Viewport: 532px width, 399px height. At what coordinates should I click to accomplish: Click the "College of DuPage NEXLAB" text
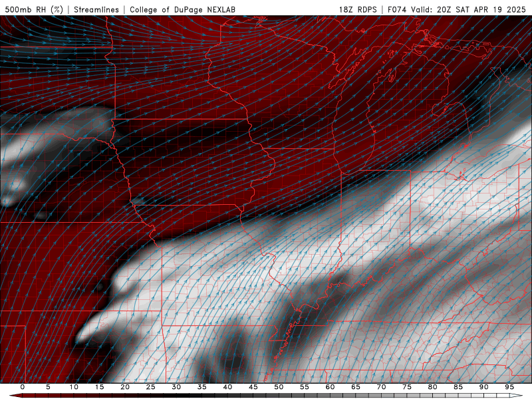pos(182,9)
